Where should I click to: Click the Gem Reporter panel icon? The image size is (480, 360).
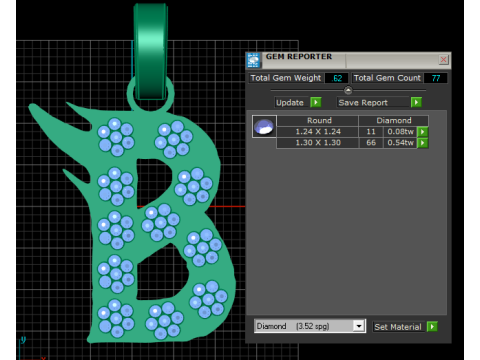click(254, 60)
